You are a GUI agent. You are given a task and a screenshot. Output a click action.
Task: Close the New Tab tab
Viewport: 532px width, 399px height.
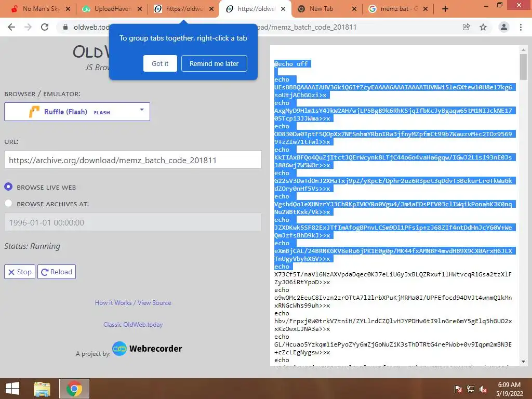tap(354, 9)
